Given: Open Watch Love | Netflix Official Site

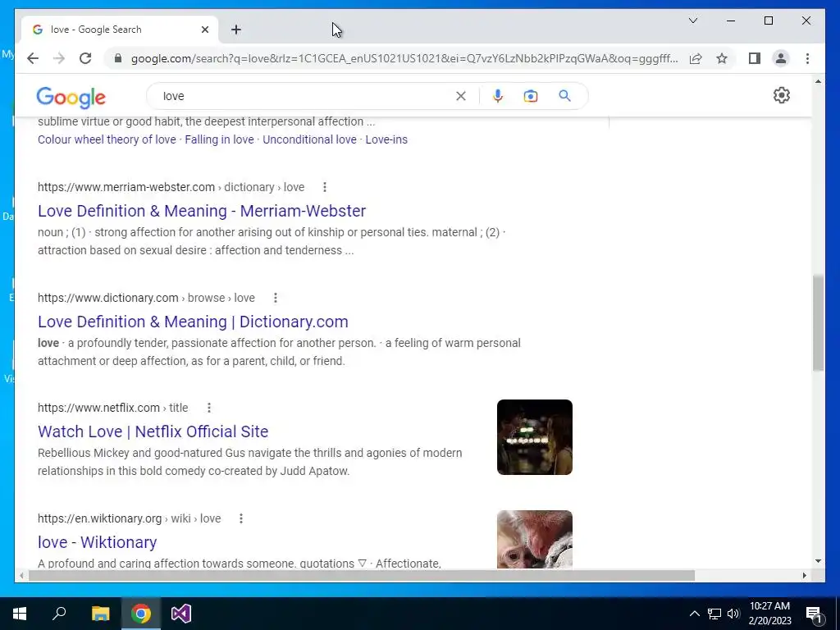Looking at the screenshot, I should point(153,431).
